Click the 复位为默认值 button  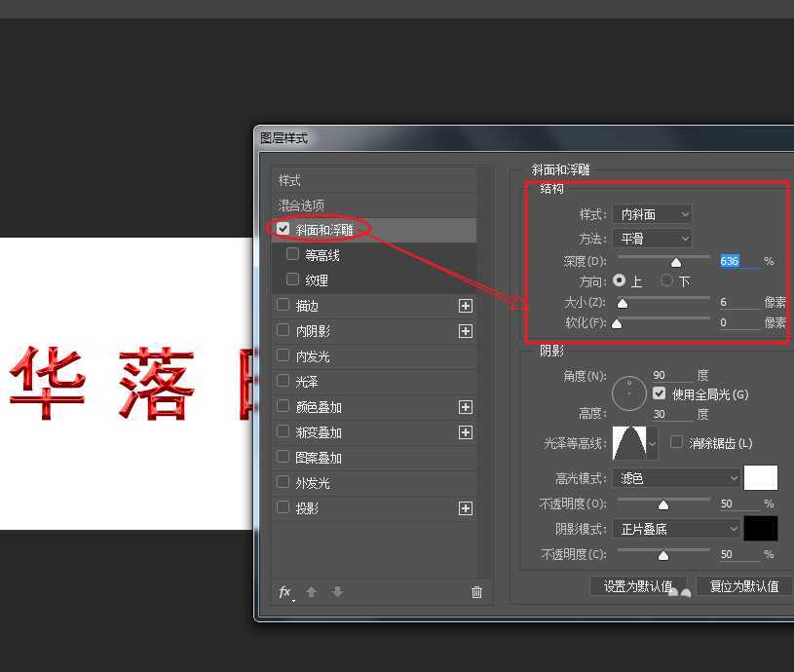(x=743, y=586)
